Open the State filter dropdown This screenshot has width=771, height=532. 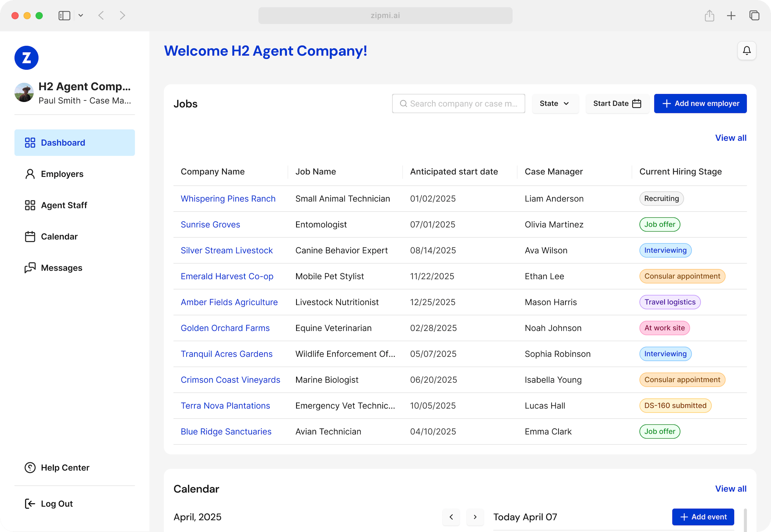click(x=555, y=104)
